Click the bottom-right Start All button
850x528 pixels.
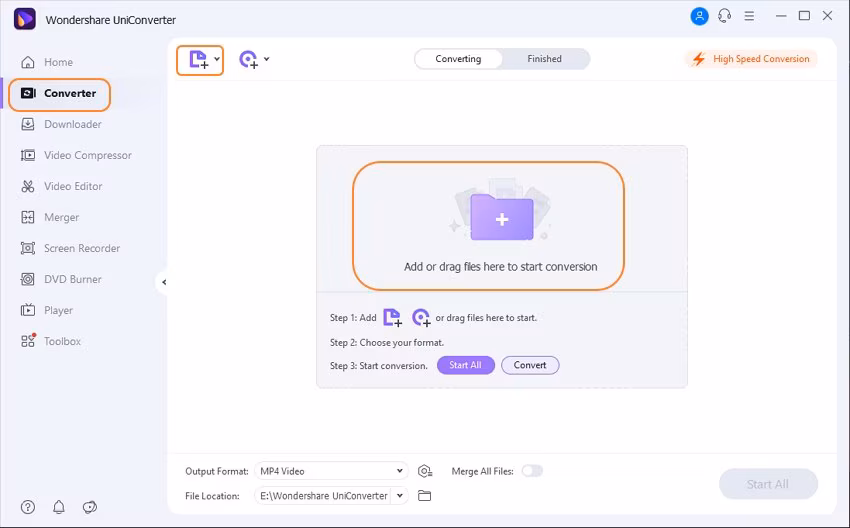768,484
